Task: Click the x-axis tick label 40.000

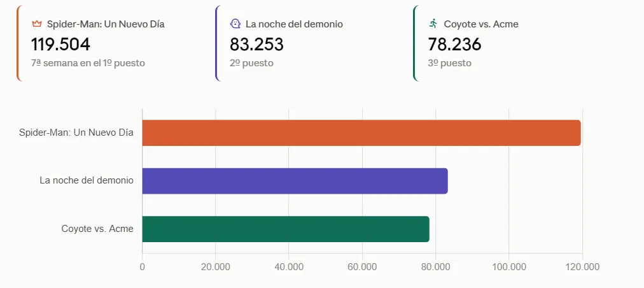Action: (289, 266)
